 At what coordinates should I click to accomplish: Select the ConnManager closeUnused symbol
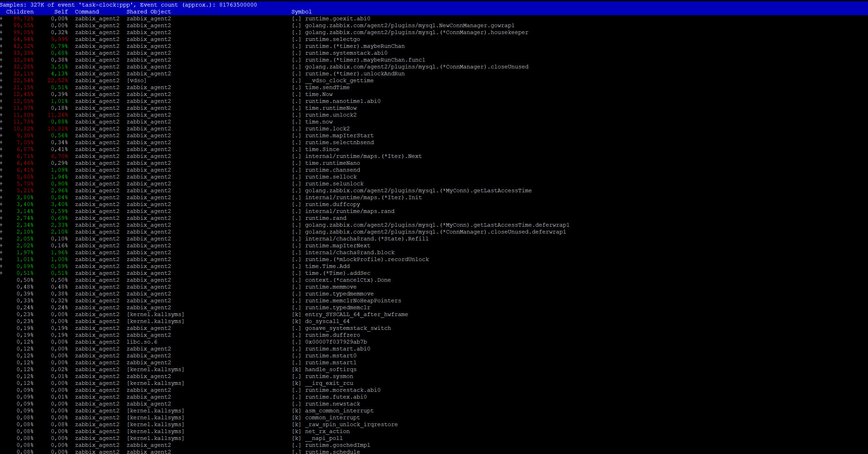tap(416, 67)
